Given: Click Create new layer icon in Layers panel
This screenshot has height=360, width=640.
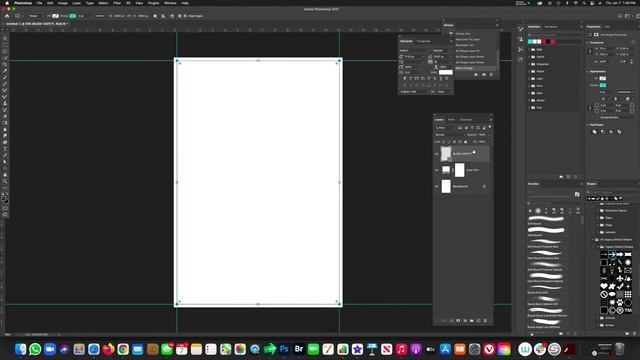Looking at the screenshot, I should [x=478, y=321].
